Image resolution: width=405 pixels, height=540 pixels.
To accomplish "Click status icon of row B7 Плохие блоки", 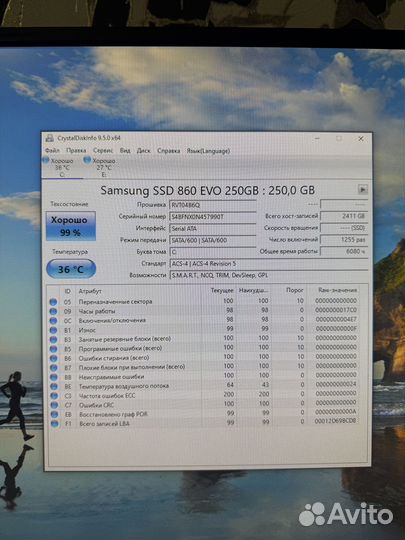I will 54,368.
